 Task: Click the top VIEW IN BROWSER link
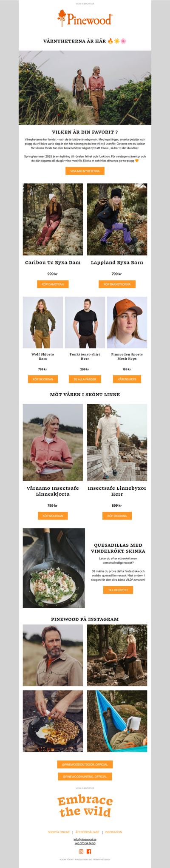click(85, 3)
